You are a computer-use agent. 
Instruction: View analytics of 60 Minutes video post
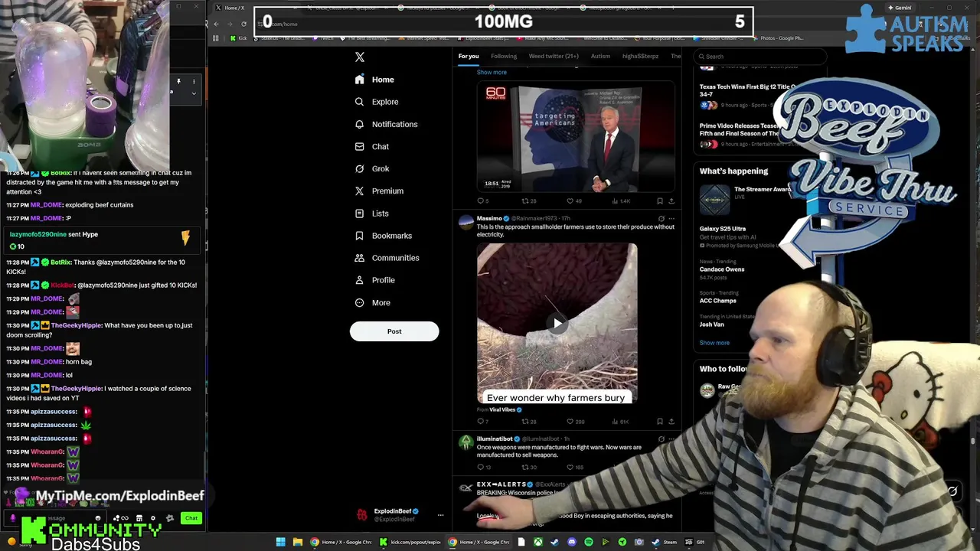point(620,201)
